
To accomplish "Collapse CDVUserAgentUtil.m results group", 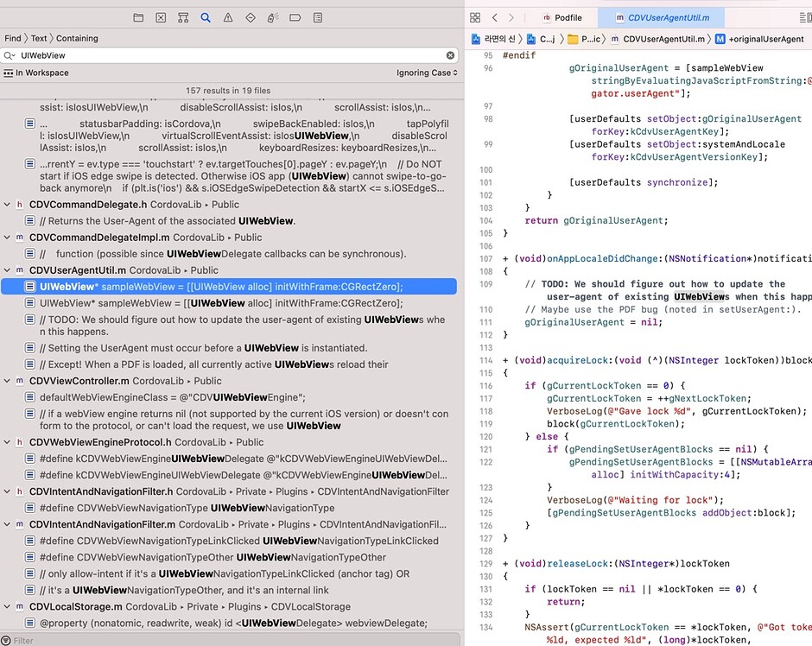I will (x=7, y=270).
